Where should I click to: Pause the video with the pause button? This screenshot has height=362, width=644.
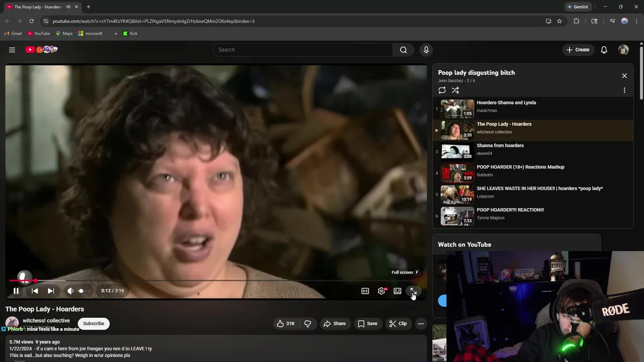(16, 291)
